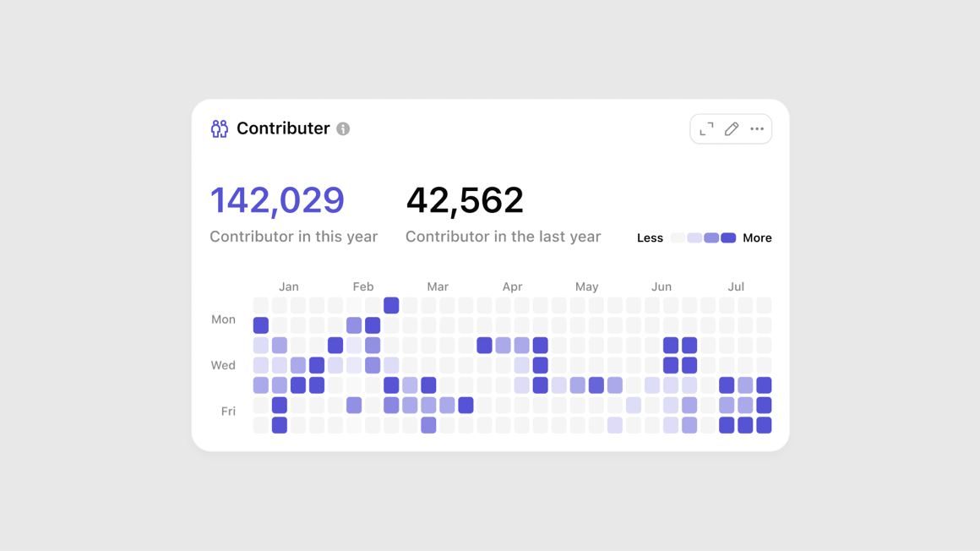Click the Fri row label

(x=228, y=411)
